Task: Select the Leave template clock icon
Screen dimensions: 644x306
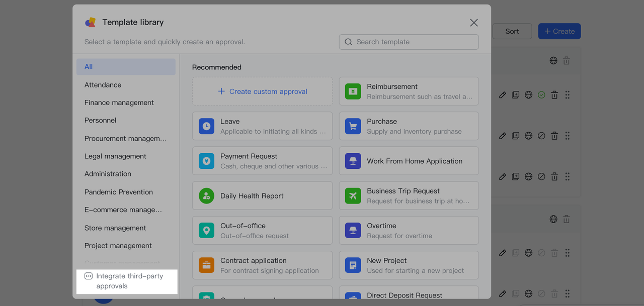Action: pyautogui.click(x=206, y=126)
